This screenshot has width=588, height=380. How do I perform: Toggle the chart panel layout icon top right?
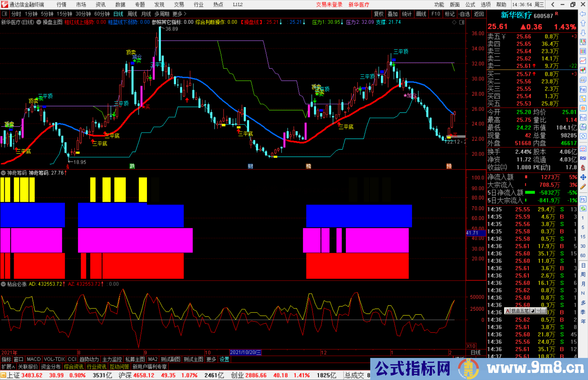coord(462,22)
